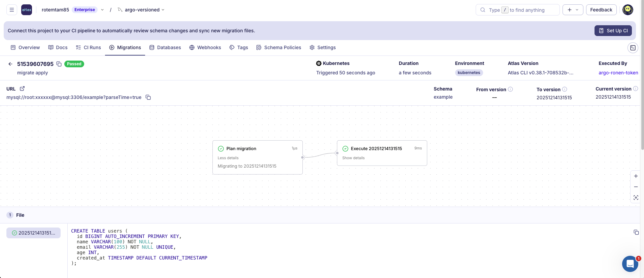Open the plus create-new dropdown
The image size is (644, 278).
click(573, 10)
